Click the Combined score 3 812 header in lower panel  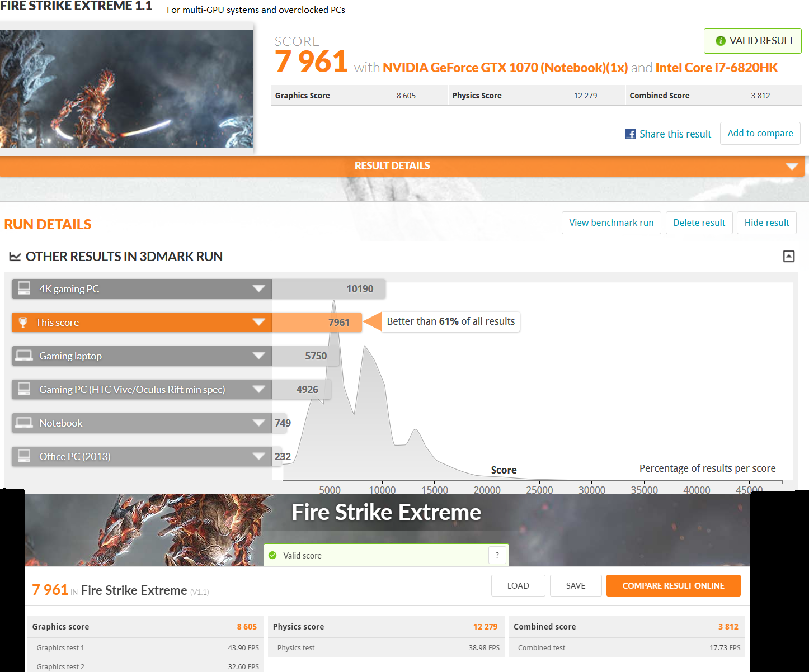pyautogui.click(x=627, y=627)
